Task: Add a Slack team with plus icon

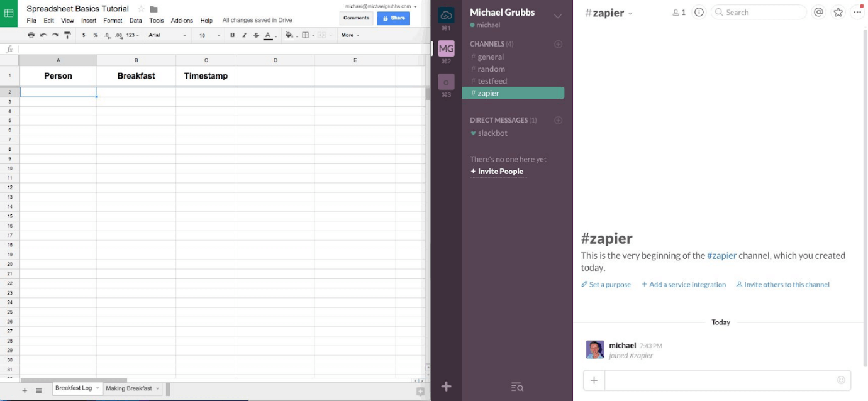Action: tap(446, 387)
